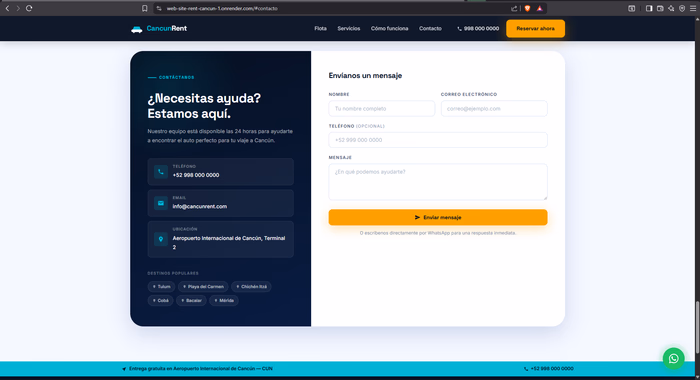Click the location pin in Ubicación card

(x=161, y=239)
